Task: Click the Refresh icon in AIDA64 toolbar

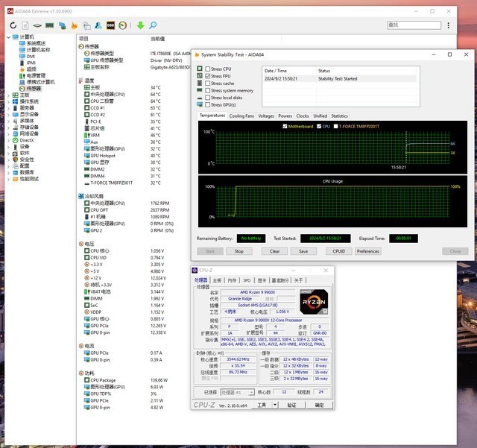Action: pos(13,25)
